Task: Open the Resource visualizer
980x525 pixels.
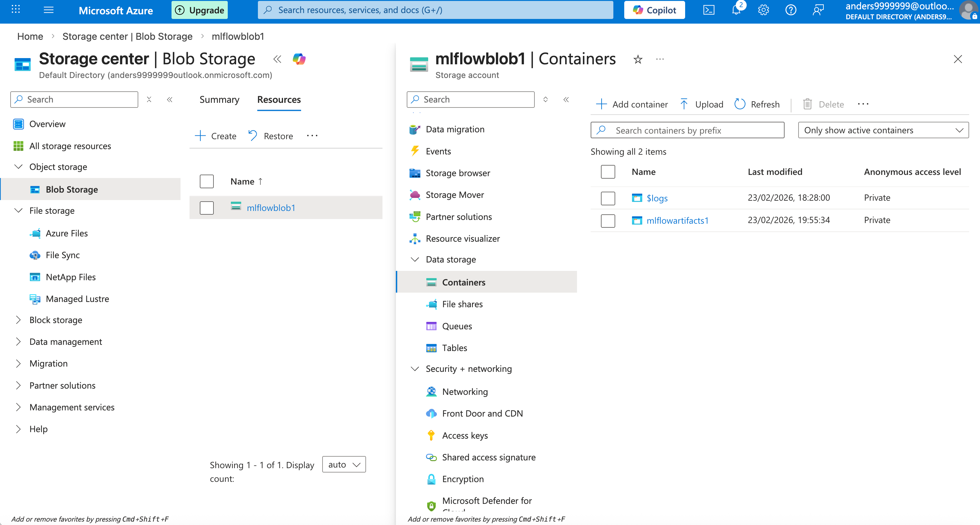Action: coord(463,239)
